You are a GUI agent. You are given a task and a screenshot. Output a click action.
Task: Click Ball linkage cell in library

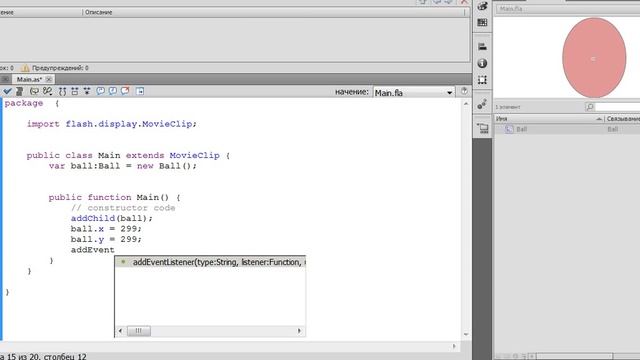pyautogui.click(x=612, y=129)
